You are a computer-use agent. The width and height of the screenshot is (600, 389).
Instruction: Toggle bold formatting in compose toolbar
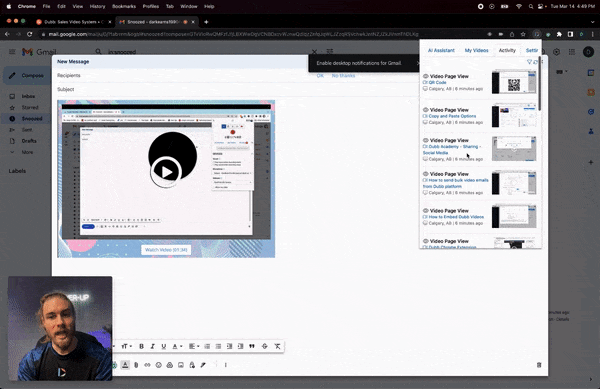point(141,346)
